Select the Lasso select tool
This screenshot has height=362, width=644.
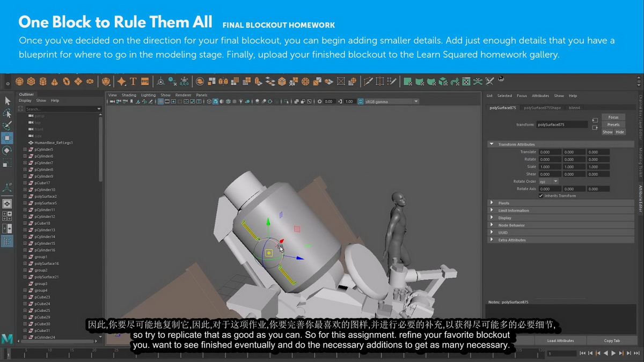8,113
